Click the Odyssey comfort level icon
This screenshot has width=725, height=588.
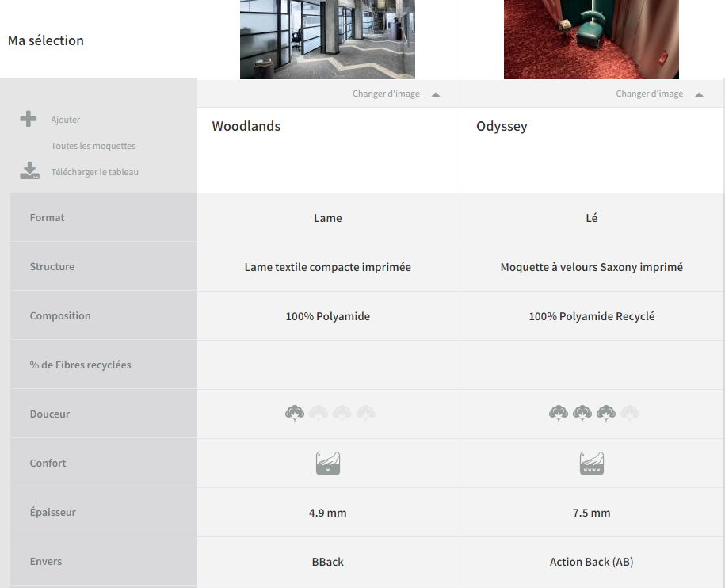(x=592, y=464)
